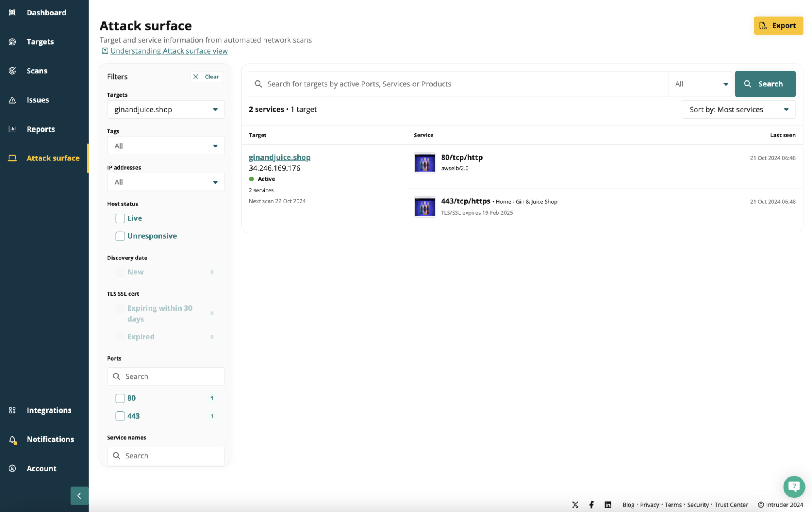Image resolution: width=812 pixels, height=512 pixels.
Task: Open the LinkedIn footer icon
Action: 608,505
